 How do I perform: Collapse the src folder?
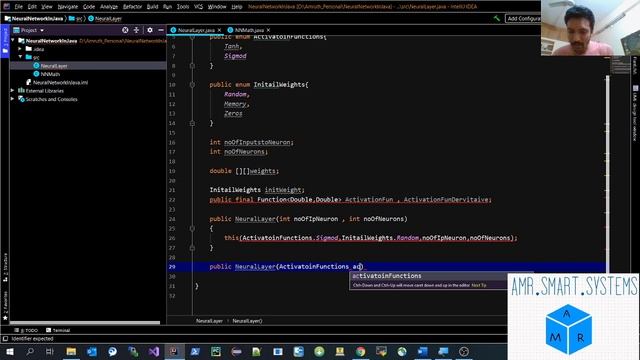tap(20, 57)
